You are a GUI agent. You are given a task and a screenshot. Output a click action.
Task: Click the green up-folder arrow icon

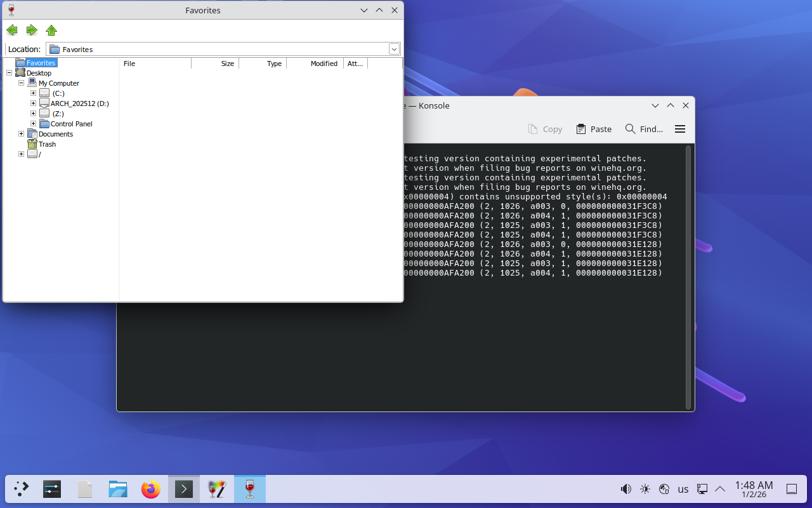pyautogui.click(x=51, y=30)
